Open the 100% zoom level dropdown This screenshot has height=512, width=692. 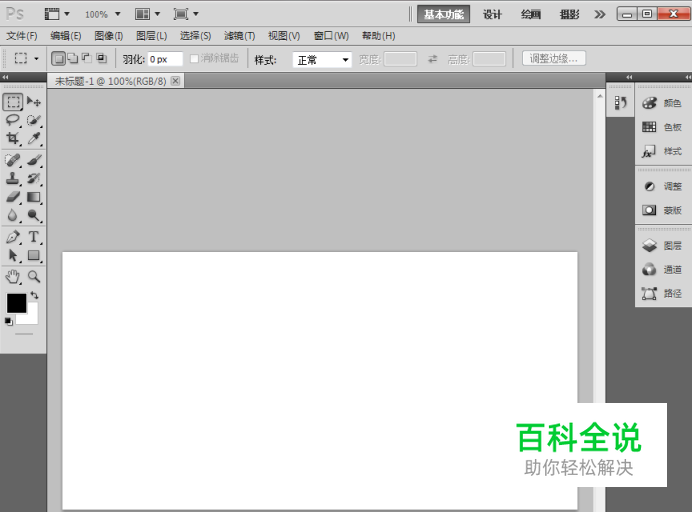(102, 14)
